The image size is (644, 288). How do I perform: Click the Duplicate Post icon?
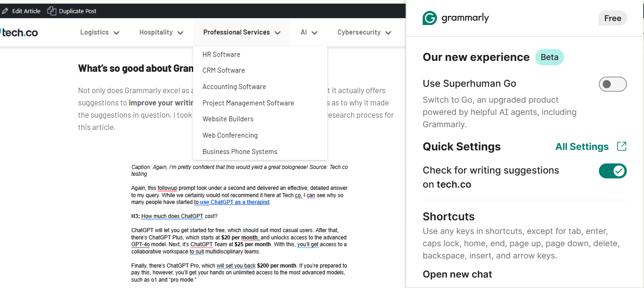51,10
